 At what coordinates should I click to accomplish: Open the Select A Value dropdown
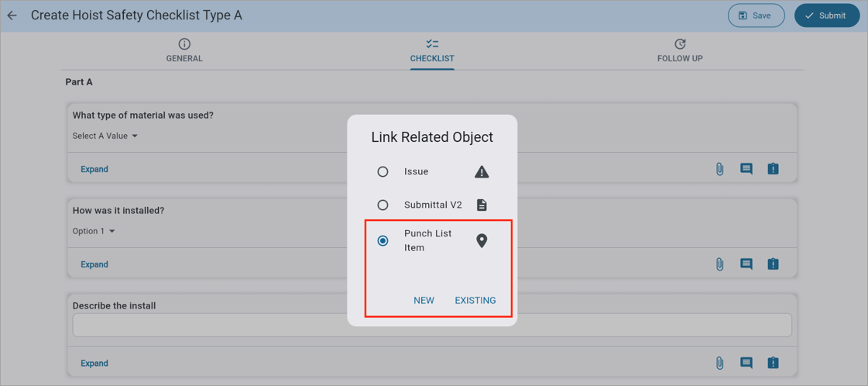105,136
